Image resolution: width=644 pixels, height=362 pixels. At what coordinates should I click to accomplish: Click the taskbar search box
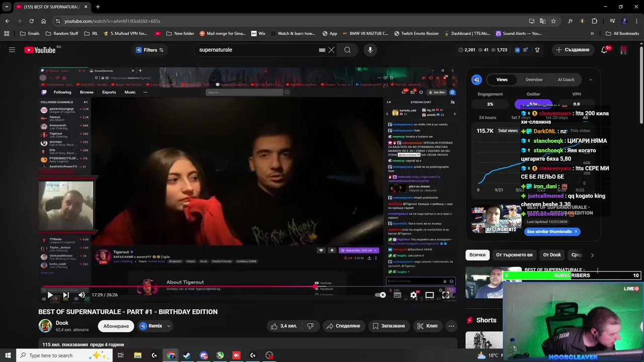click(64, 355)
